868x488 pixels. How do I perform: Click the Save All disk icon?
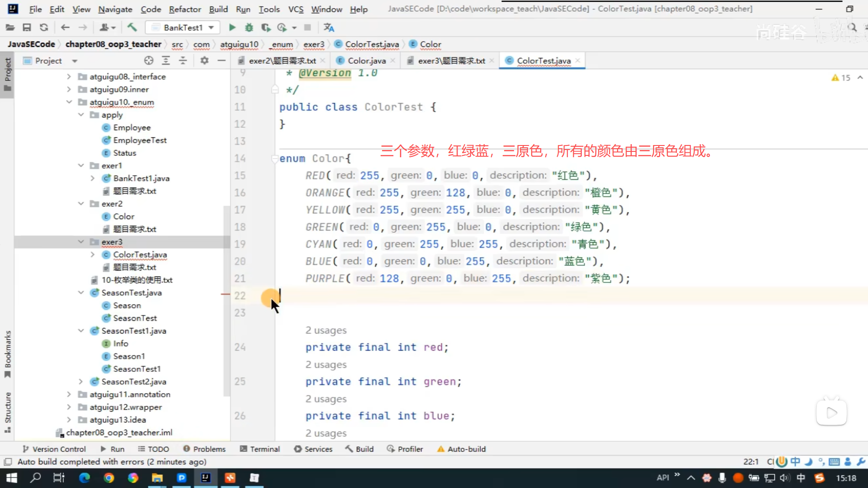(27, 28)
